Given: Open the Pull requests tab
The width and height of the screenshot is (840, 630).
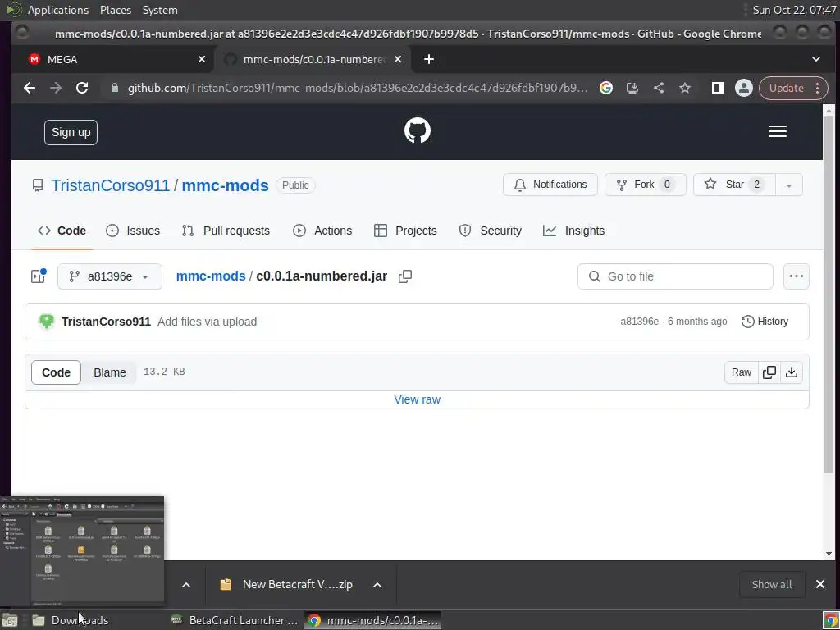Looking at the screenshot, I should coord(226,231).
